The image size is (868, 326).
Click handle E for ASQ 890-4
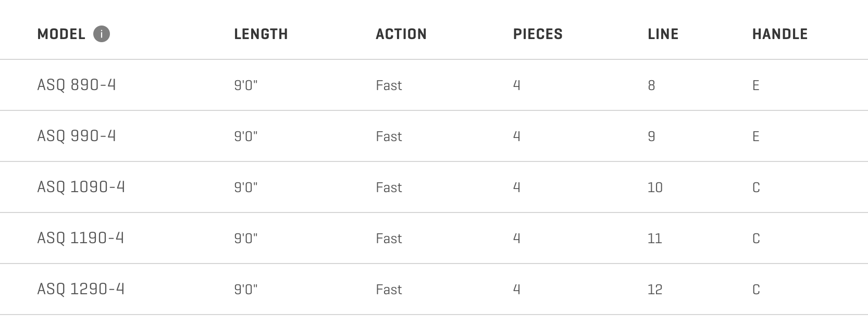click(756, 85)
